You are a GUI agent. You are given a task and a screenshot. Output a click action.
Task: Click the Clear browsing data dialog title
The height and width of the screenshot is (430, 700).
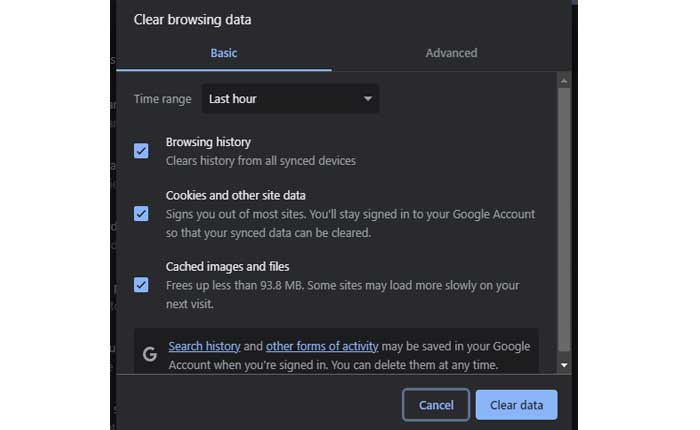[192, 19]
